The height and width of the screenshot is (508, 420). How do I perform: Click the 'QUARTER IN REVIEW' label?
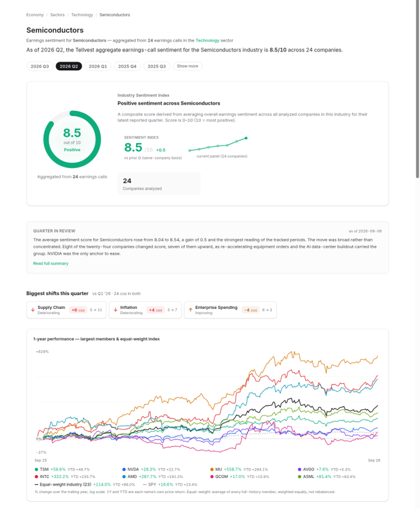pos(54,231)
